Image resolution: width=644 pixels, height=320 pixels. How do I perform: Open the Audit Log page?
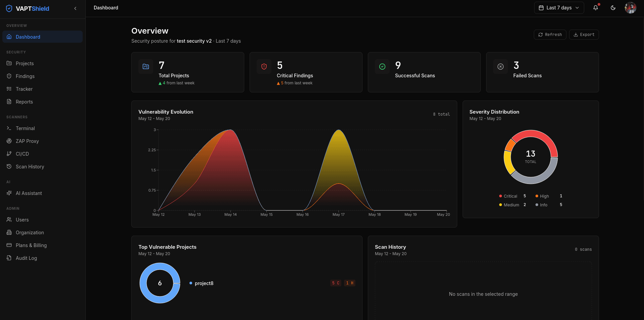pos(42,258)
